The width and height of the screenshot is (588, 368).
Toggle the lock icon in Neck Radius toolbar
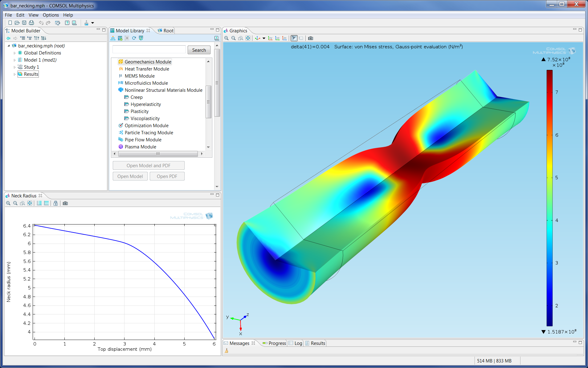[55, 203]
